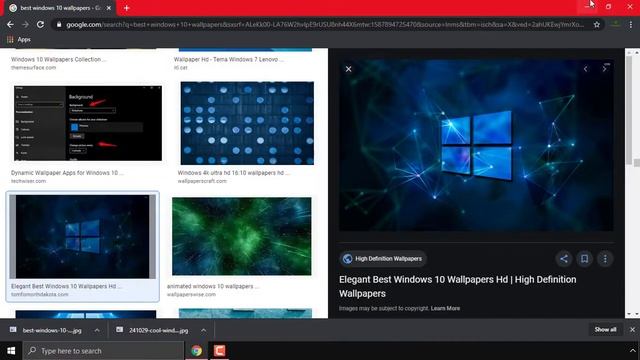Click the themesurface.com source text
This screenshot has width=640, height=360.
click(33, 67)
